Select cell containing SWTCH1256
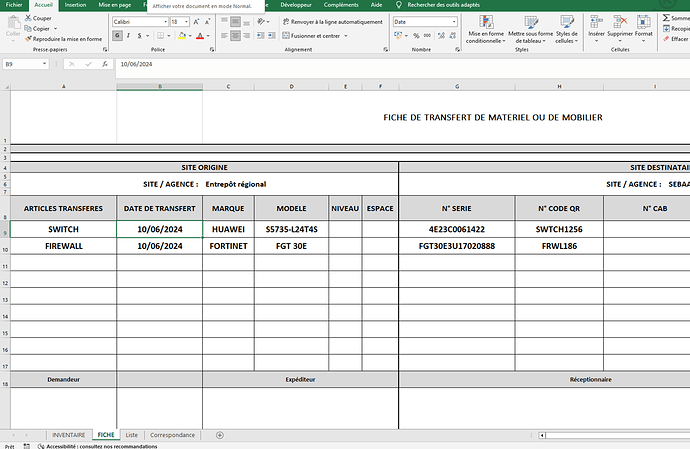690x449 pixels. (x=559, y=229)
